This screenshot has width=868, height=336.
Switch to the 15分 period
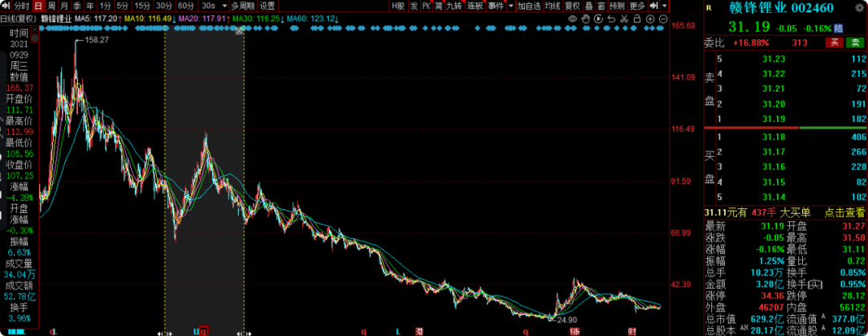click(142, 6)
